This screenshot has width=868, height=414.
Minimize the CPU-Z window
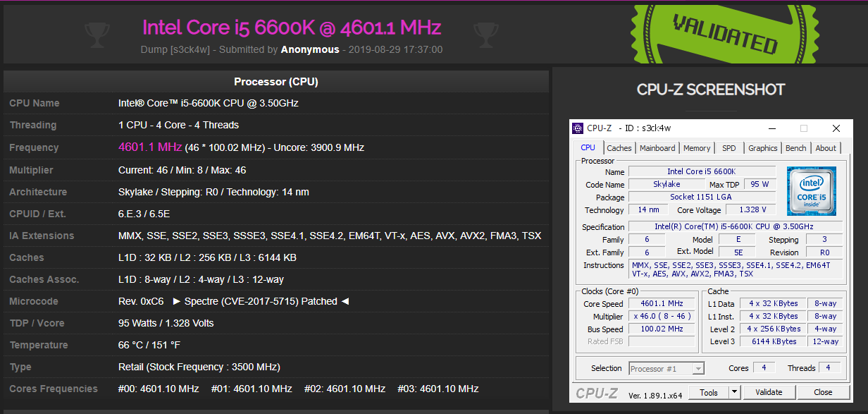[x=771, y=128]
